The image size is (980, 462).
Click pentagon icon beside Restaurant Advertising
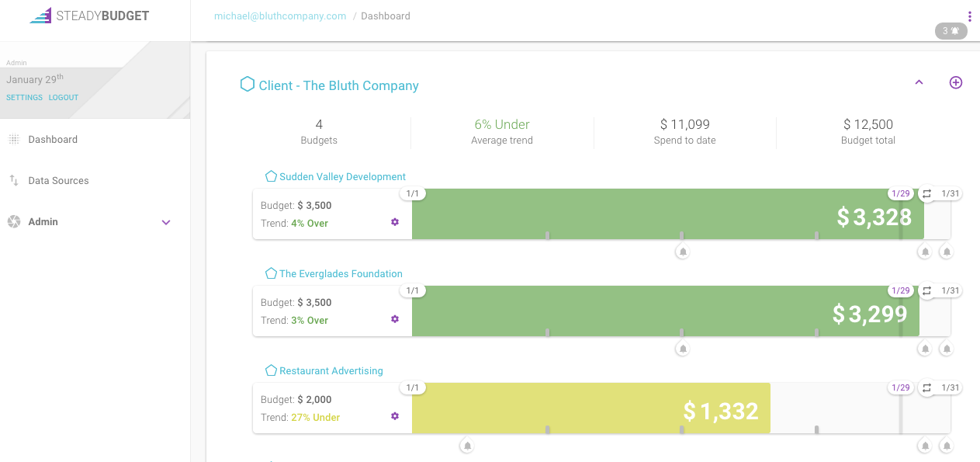click(271, 370)
